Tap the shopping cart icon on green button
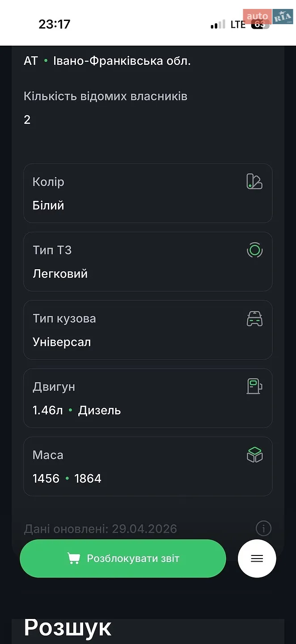Screen dimensions: 296x644 point(74,559)
